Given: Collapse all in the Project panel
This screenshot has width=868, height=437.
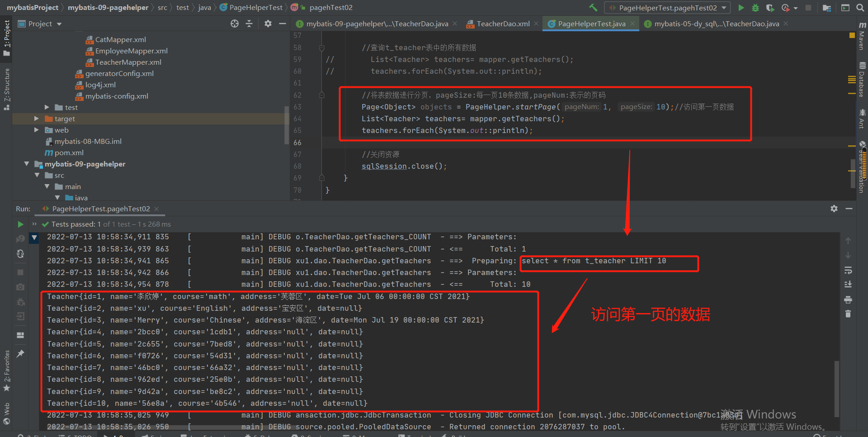Looking at the screenshot, I should click(249, 24).
